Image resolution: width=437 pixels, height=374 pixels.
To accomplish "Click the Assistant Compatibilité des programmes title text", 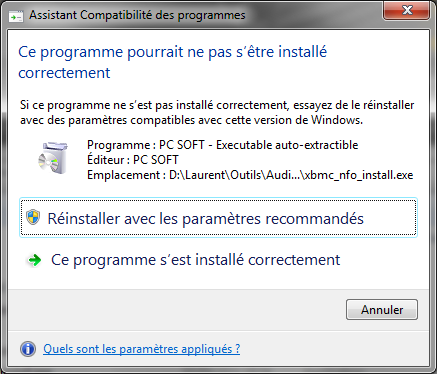I will click(x=137, y=15).
